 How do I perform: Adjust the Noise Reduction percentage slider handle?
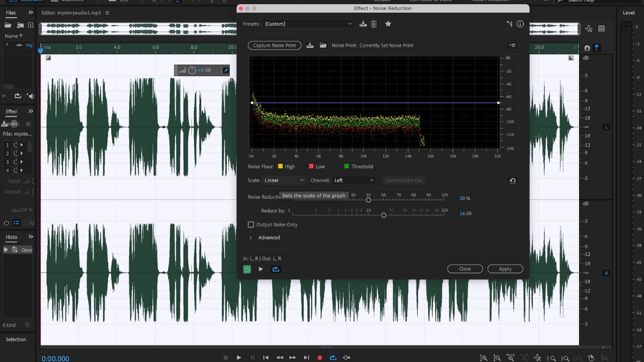click(x=368, y=200)
